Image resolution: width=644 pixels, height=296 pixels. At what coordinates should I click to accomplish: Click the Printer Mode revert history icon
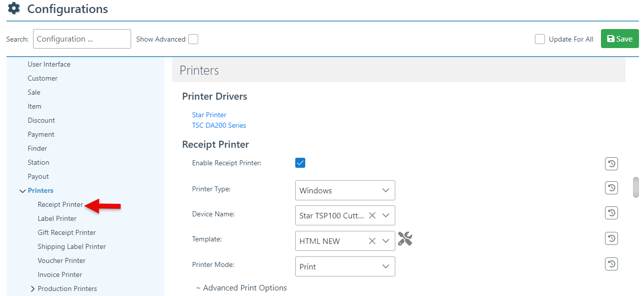(611, 264)
